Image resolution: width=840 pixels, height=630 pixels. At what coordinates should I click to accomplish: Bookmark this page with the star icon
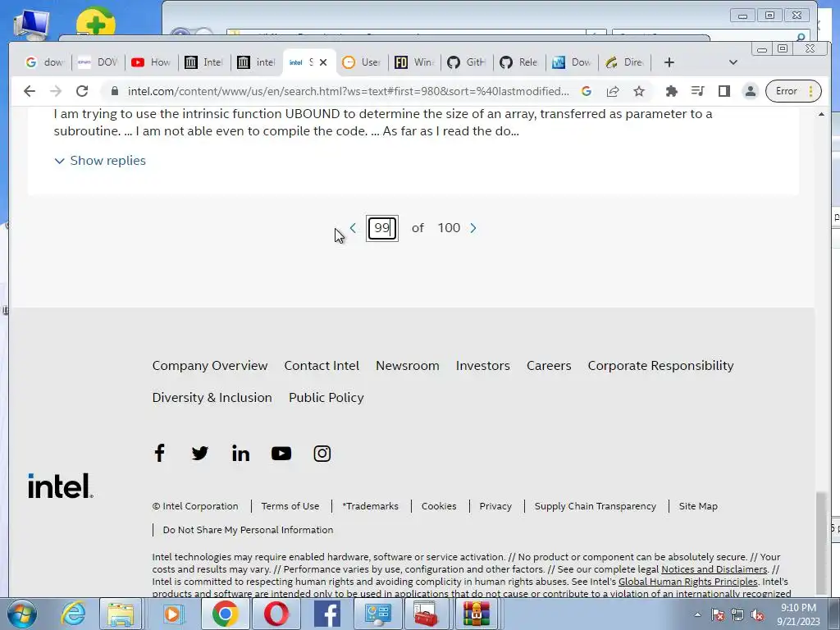click(x=638, y=91)
